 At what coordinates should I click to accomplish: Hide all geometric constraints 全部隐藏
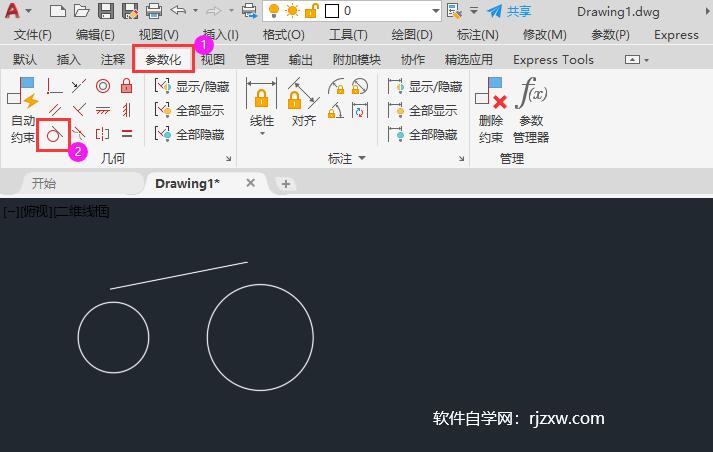(189, 134)
